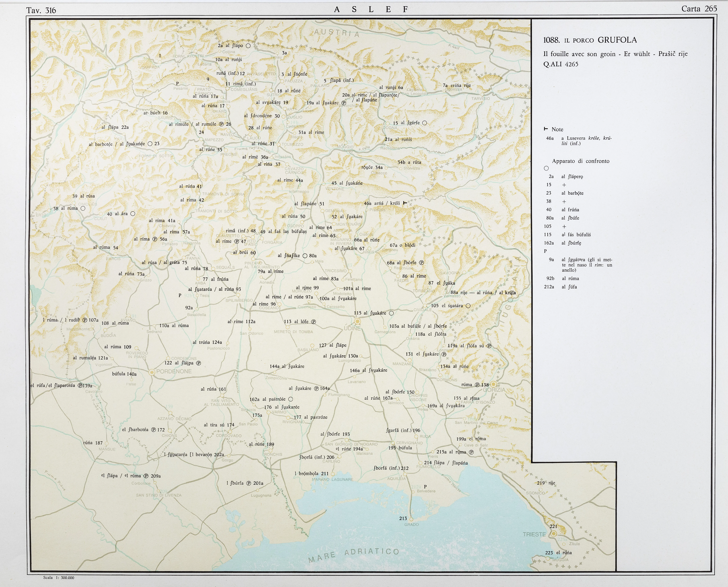Click the map entry 213 at Grado
This screenshot has width=728, height=587.
tap(403, 518)
